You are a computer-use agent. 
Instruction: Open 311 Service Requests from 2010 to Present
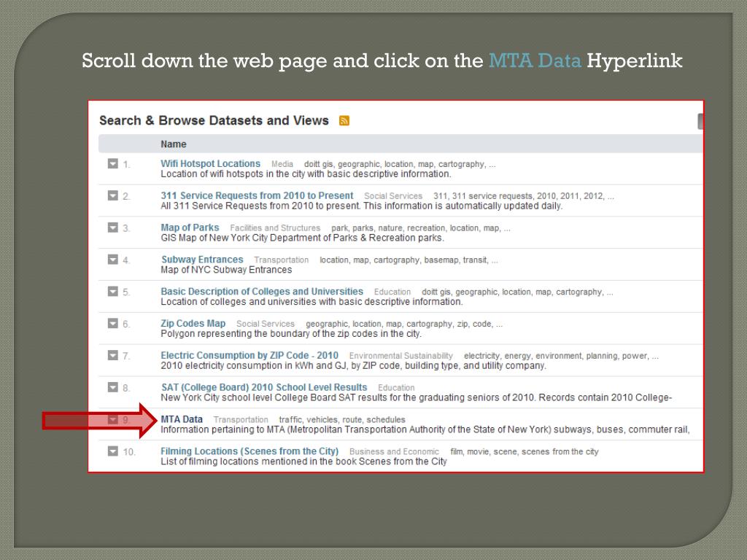[x=257, y=195]
